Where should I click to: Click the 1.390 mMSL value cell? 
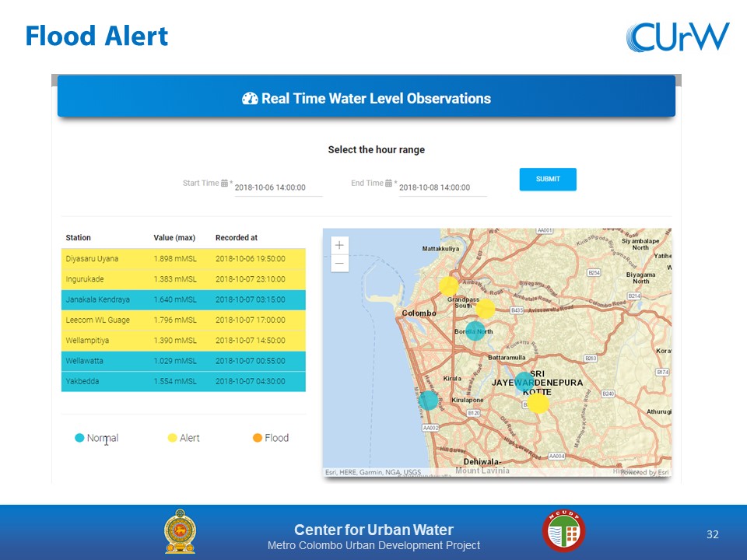[175, 341]
